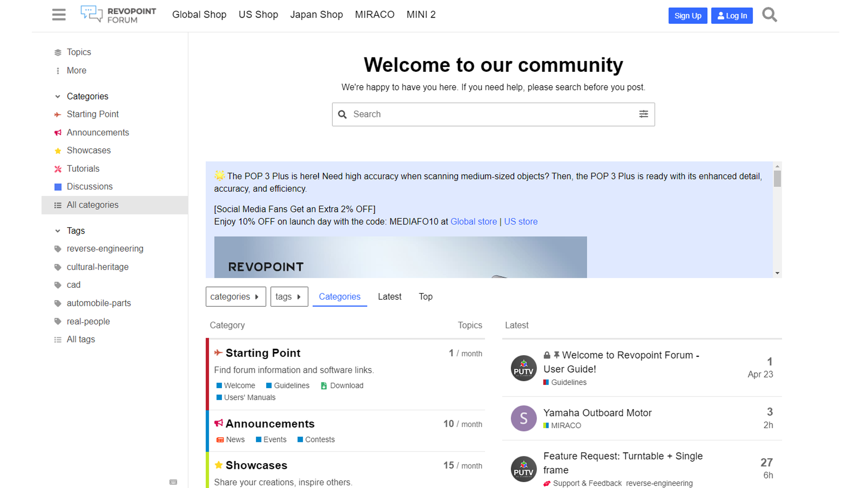Open the Contests subcategory

tap(316, 440)
